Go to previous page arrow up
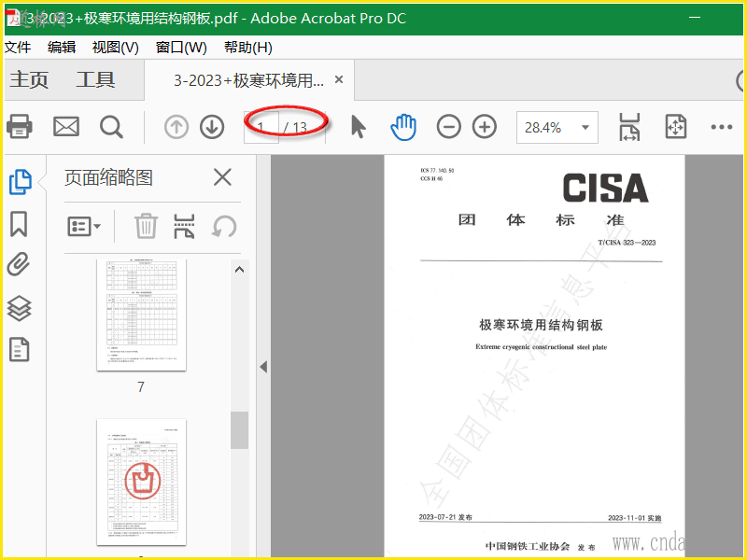 (x=176, y=127)
